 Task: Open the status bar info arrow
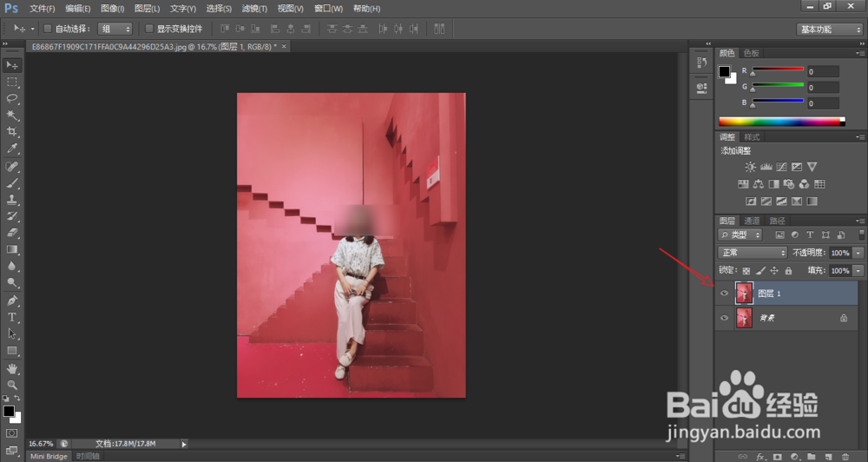click(x=184, y=444)
